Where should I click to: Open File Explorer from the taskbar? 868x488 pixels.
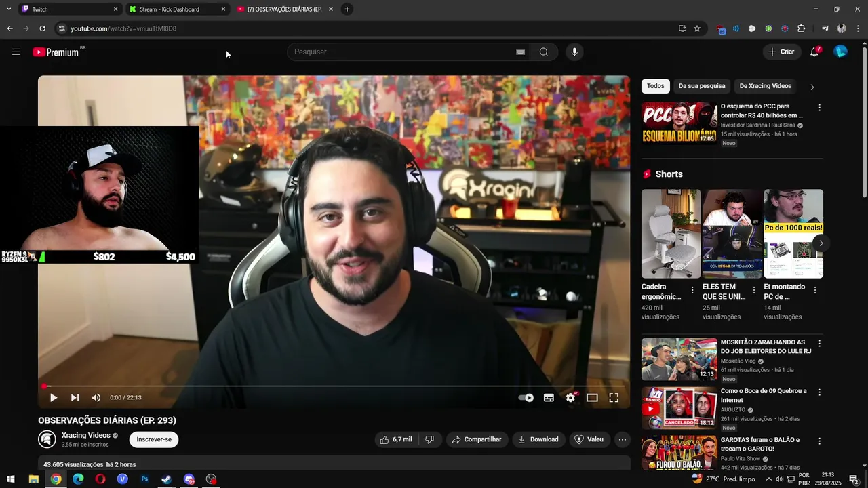coord(33,479)
